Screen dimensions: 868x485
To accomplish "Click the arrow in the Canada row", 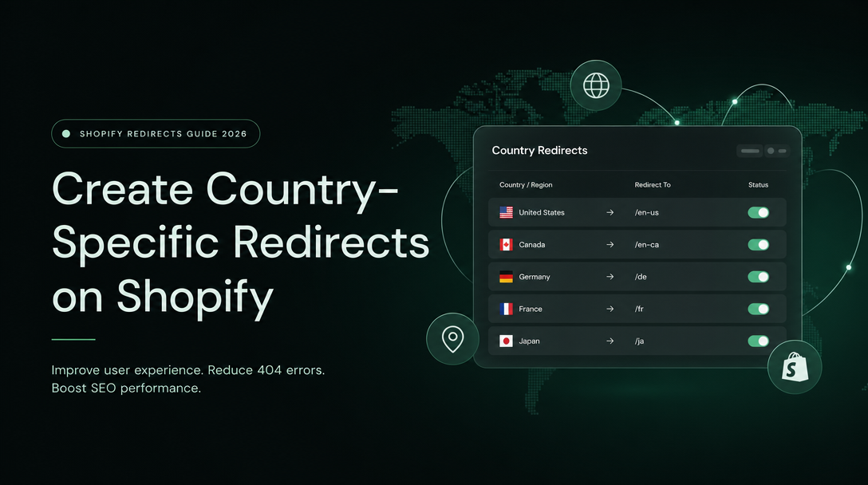I will coord(610,245).
